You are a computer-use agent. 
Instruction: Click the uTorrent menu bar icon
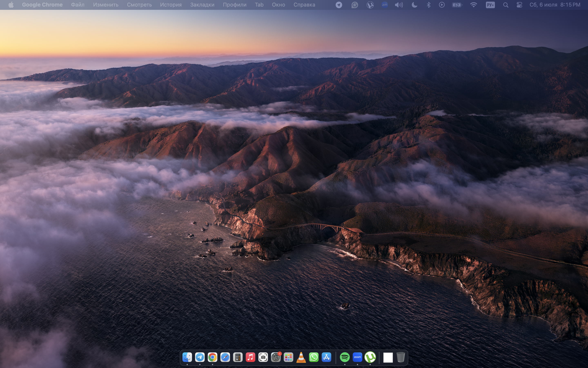click(370, 5)
